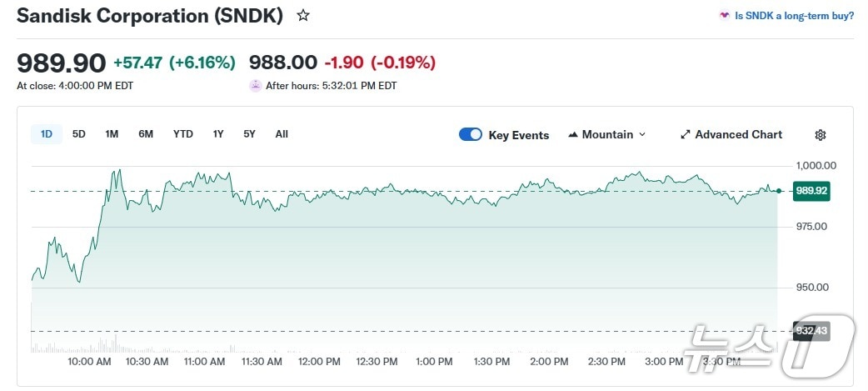Open the Advanced Chart link
The width and height of the screenshot is (868, 391).
738,135
